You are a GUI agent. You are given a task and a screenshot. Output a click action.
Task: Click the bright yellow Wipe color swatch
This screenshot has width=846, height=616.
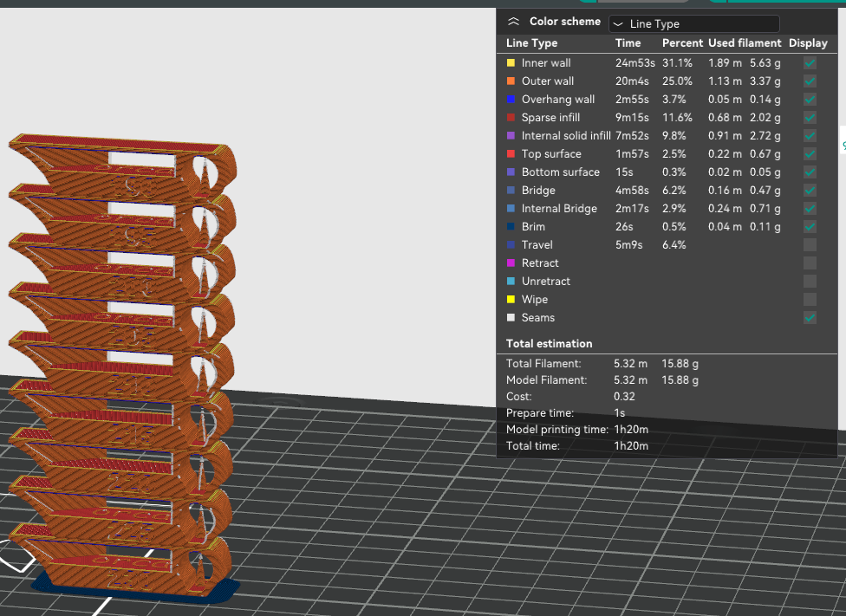click(x=511, y=300)
